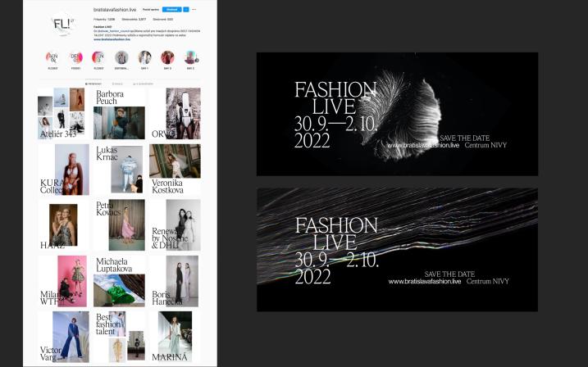Viewport: 588px width, 367px height.
Task: Click the bratislavafashion.live username heading
Action: pos(115,9)
